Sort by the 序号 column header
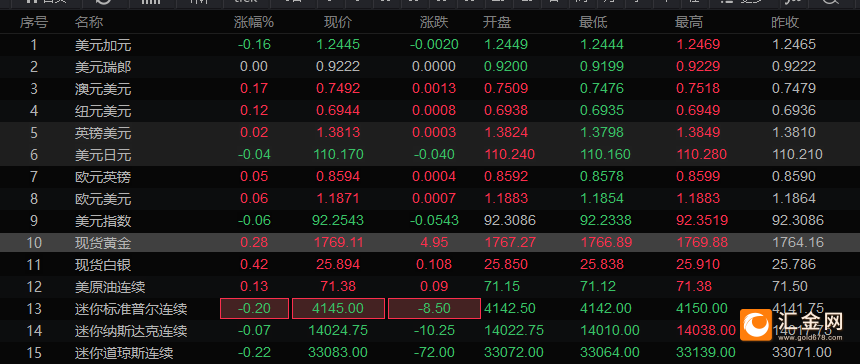 [x=33, y=22]
